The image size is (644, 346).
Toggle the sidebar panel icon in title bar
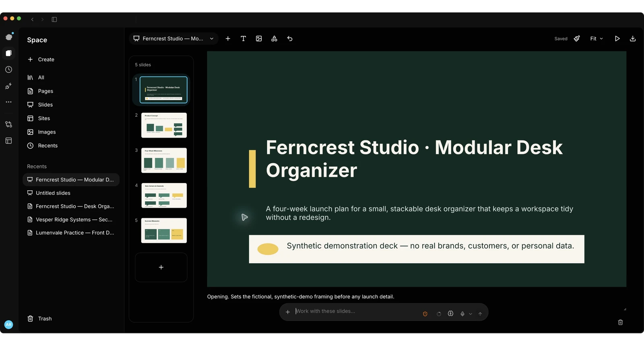tap(54, 19)
